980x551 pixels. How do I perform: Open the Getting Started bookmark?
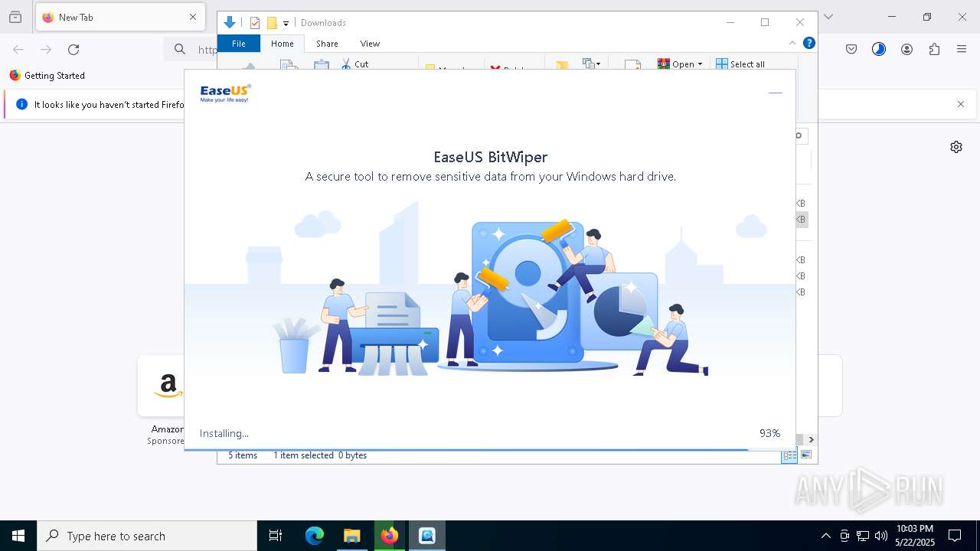pos(47,76)
